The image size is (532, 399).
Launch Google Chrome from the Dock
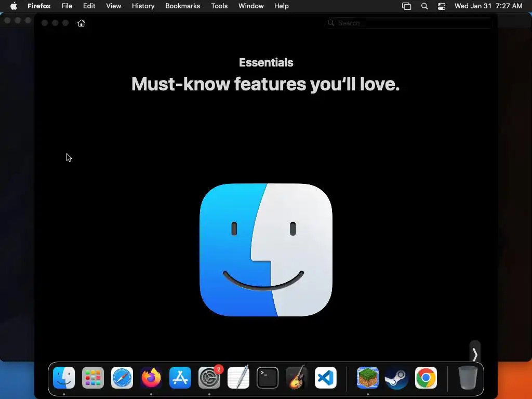(x=426, y=378)
